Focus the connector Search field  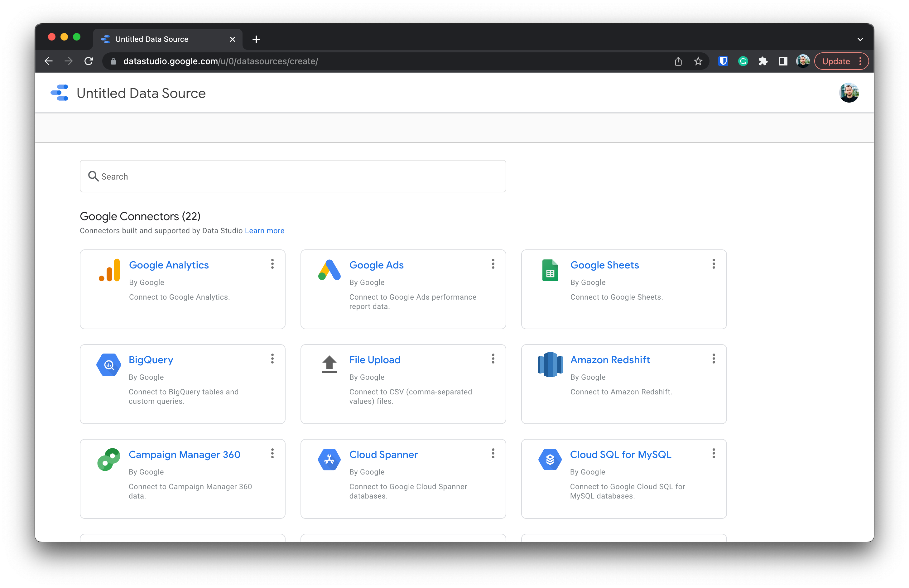pos(293,176)
